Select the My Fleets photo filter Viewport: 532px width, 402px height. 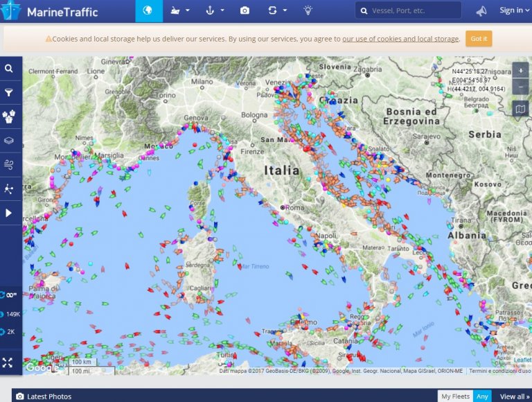coord(455,396)
